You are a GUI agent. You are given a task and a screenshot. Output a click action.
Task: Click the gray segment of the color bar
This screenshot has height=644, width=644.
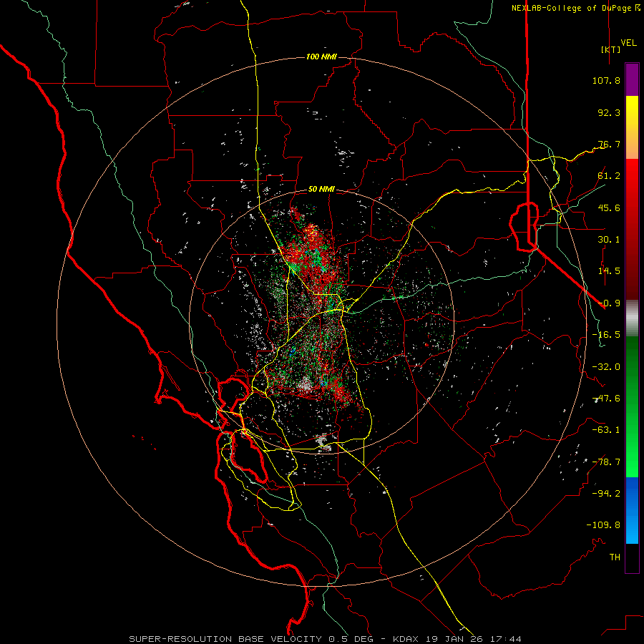pyautogui.click(x=632, y=318)
